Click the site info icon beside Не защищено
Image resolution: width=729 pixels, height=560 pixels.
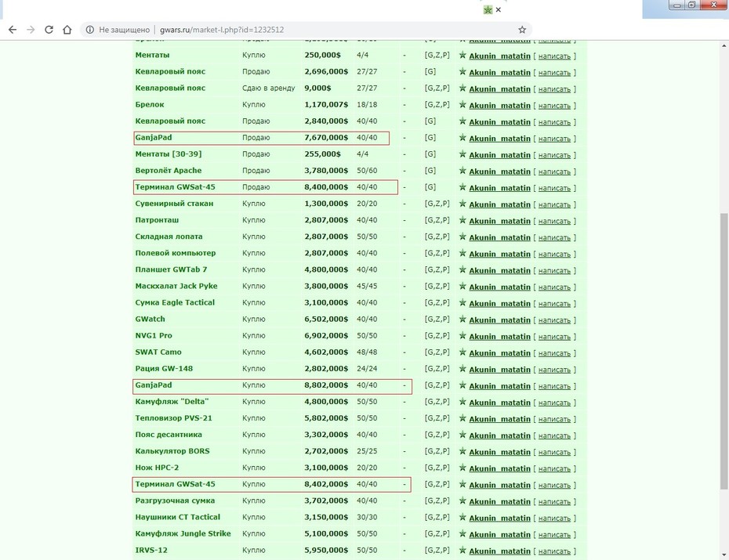(x=89, y=30)
